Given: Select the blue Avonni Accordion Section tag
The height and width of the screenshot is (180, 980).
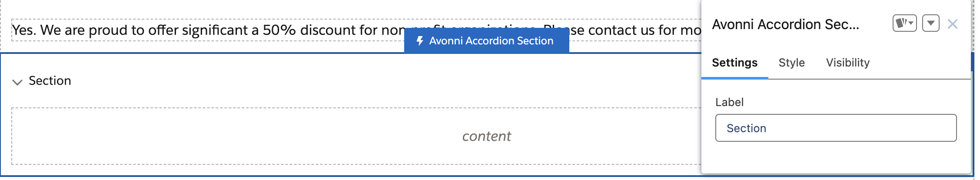Looking at the screenshot, I should [491, 41].
